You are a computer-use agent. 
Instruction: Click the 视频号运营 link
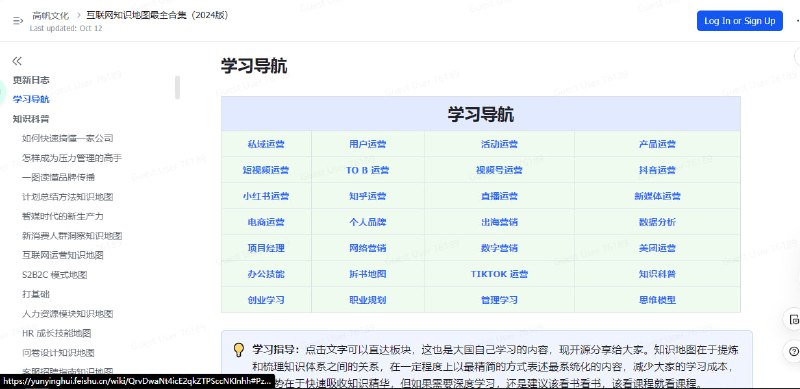(499, 170)
